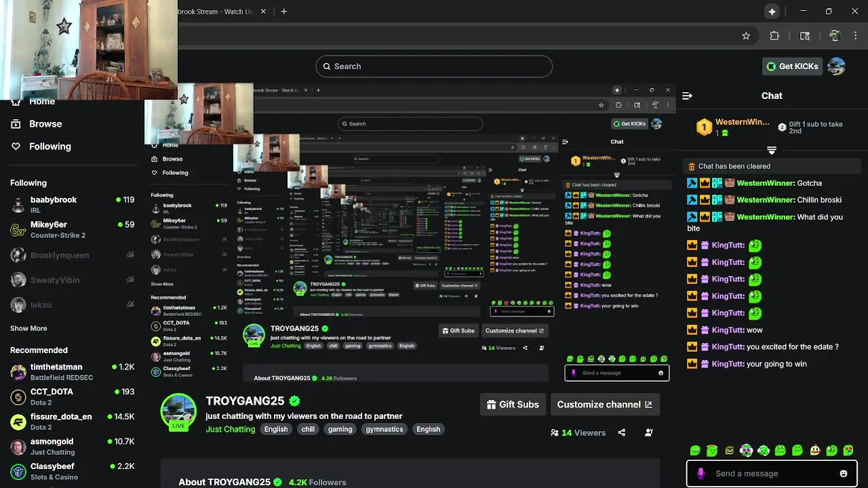Click the heart Following icon in the sidebar

(16, 146)
